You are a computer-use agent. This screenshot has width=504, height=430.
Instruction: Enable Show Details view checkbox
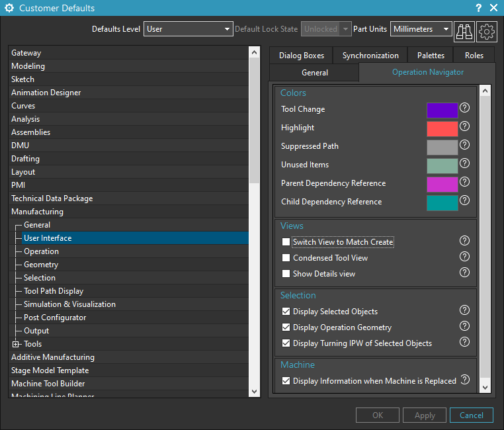click(286, 274)
